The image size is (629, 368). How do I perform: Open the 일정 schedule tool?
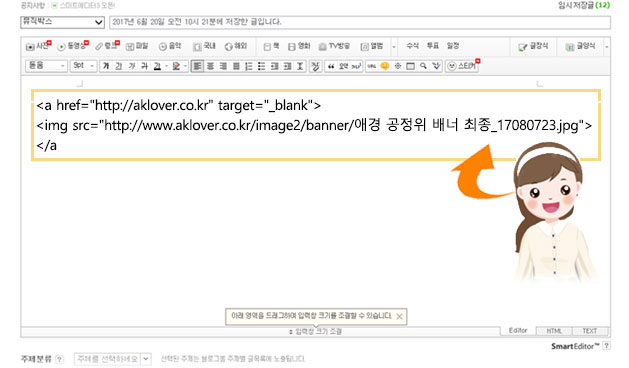453,46
